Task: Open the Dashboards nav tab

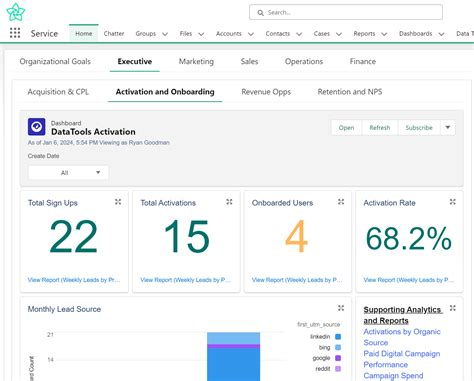Action: (415, 34)
